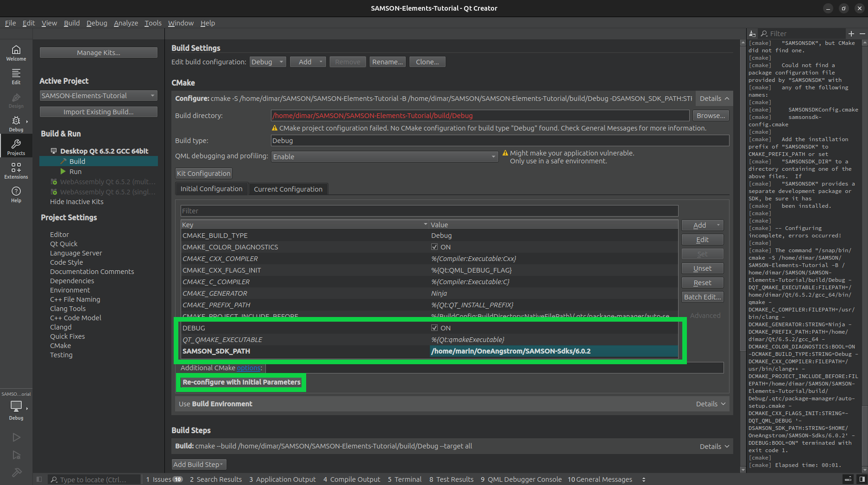Open Help mode from the sidebar

16,193
